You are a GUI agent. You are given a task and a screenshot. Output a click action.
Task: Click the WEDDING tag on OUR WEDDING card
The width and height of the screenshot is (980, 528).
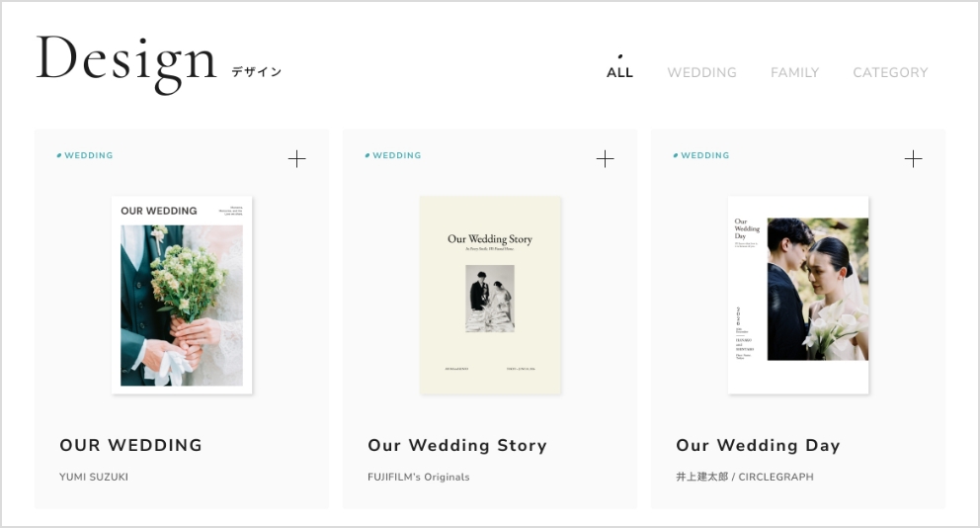tap(88, 155)
